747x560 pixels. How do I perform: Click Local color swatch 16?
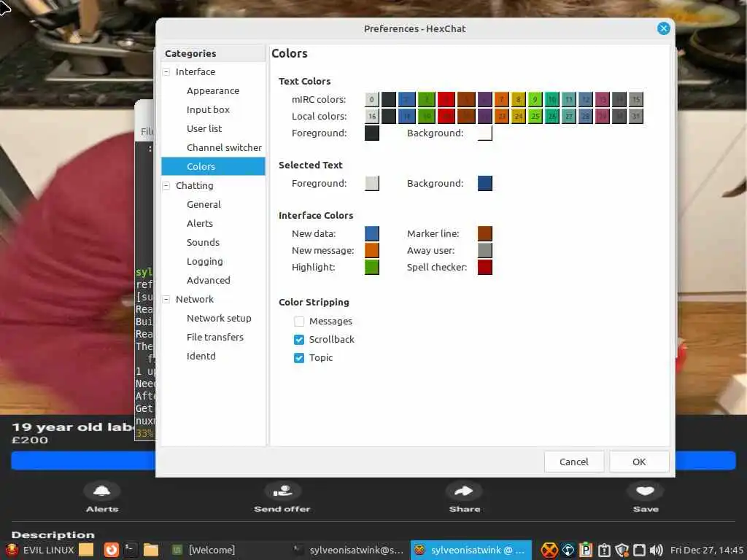372,116
